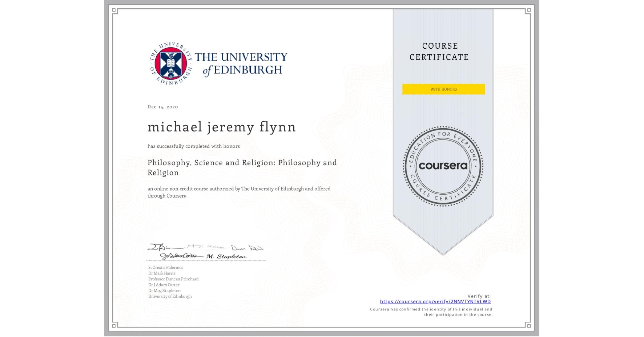Image resolution: width=644 pixels, height=337 pixels.
Task: Expand the list of instructor signatures
Action: (206, 251)
